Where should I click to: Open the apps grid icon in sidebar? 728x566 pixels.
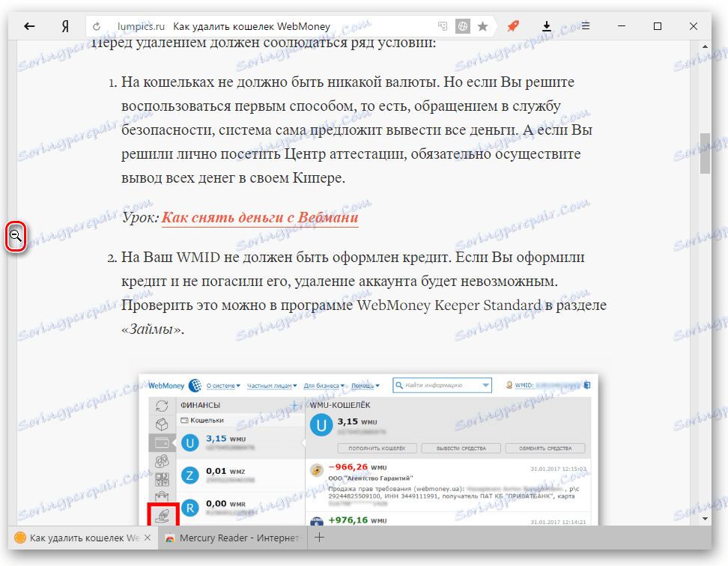[x=162, y=479]
